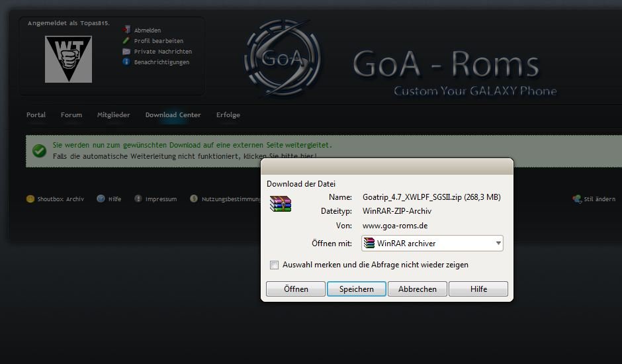Click the Nutzungsbestimmungen icon in footer
622x364 pixels.
tap(194, 199)
